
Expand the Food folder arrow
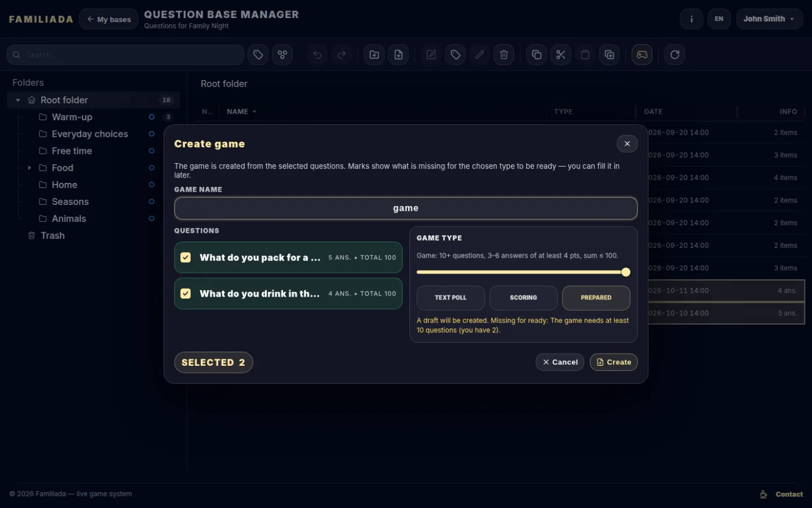30,168
